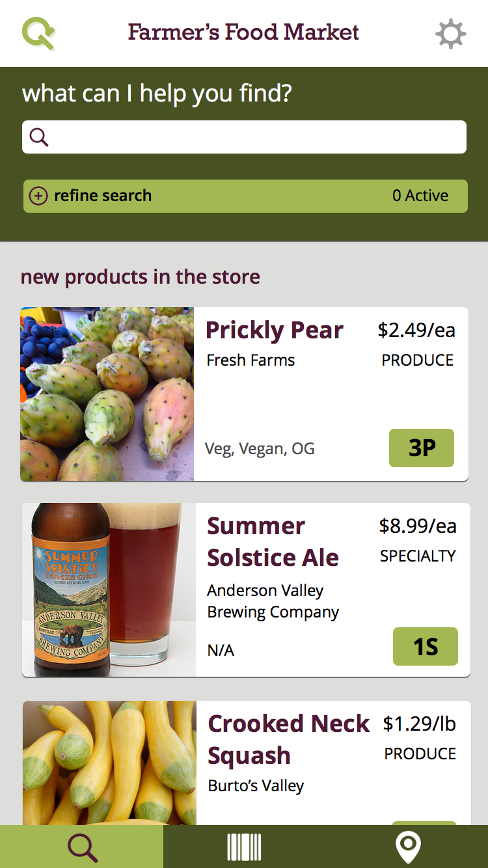Click the magnifier icon in search field
Image resolution: width=488 pixels, height=868 pixels.
pos(39,137)
